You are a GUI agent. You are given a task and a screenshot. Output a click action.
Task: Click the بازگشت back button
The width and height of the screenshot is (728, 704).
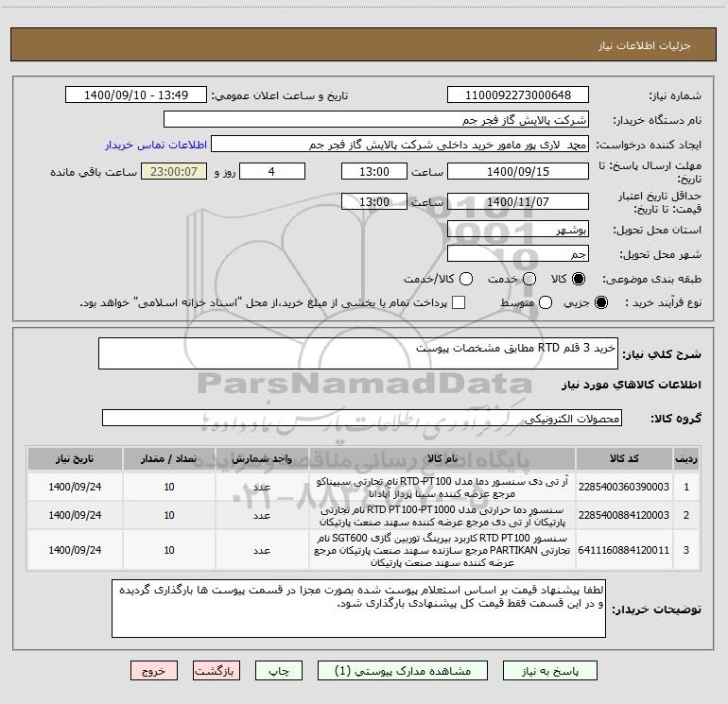pyautogui.click(x=217, y=671)
